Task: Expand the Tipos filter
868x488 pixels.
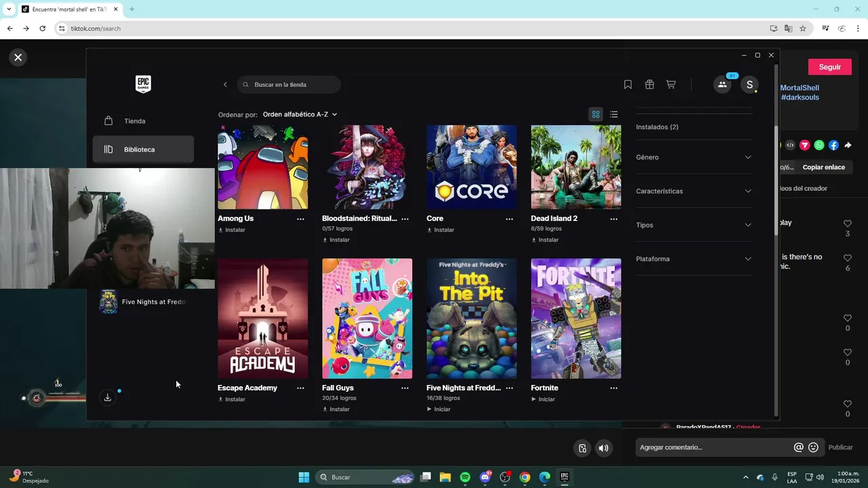Action: 694,225
